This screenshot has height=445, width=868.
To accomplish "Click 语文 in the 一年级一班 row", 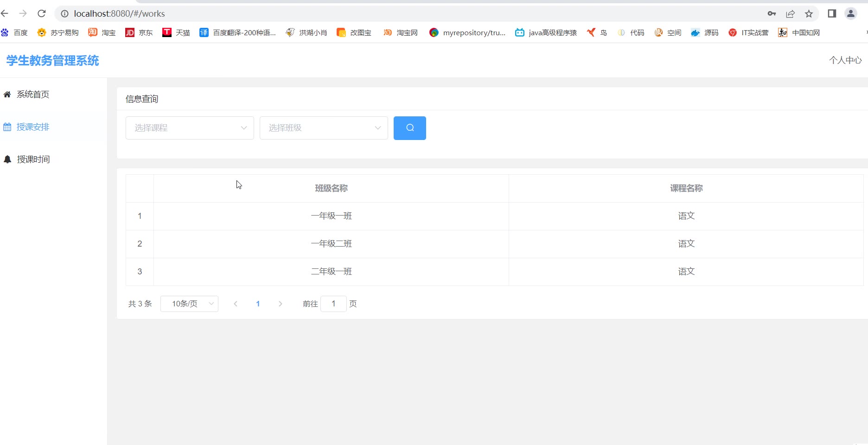I will click(686, 216).
